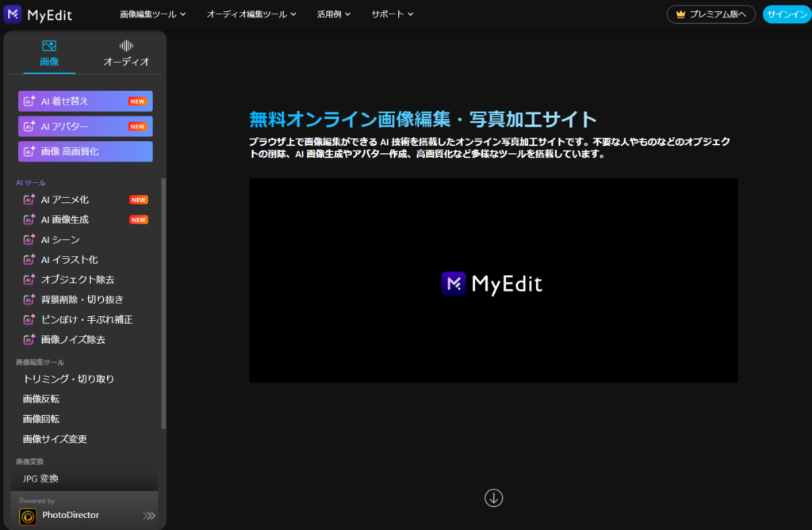812x530 pixels.
Task: Open PhotoDirector via its app icon
Action: coord(29,516)
